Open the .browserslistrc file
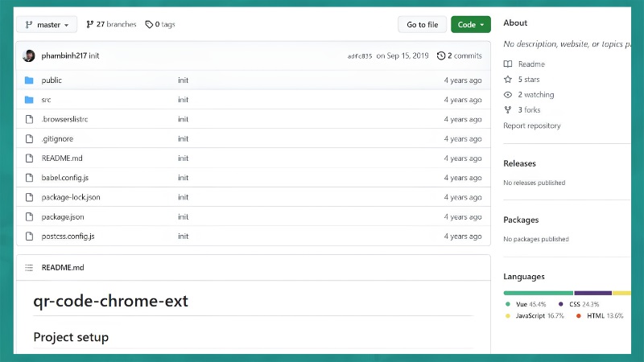Image resolution: width=644 pixels, height=362 pixels. coord(64,119)
